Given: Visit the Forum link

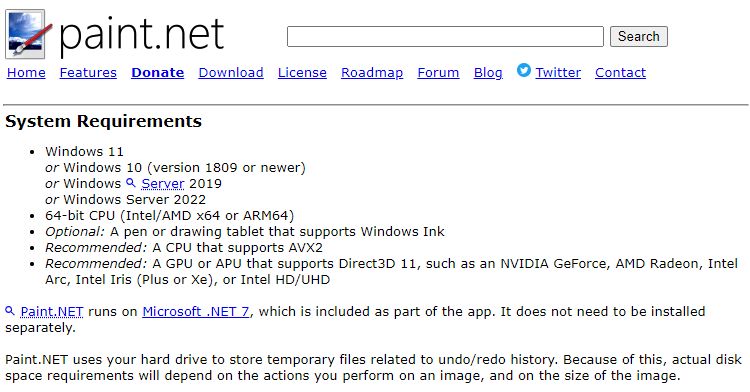Looking at the screenshot, I should (x=438, y=73).
